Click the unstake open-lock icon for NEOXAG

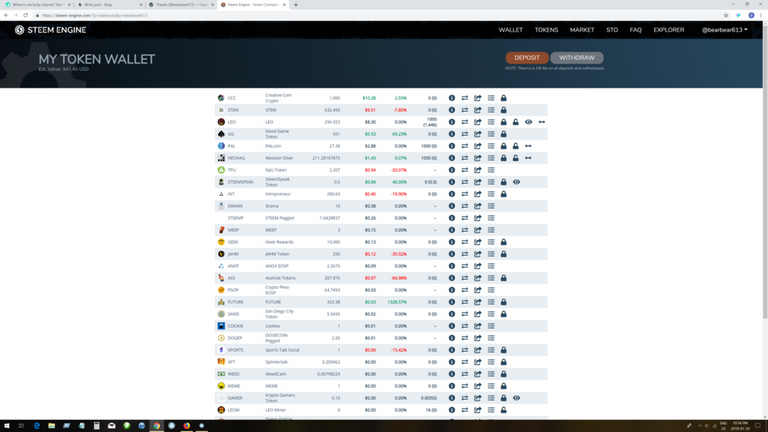[x=516, y=158]
